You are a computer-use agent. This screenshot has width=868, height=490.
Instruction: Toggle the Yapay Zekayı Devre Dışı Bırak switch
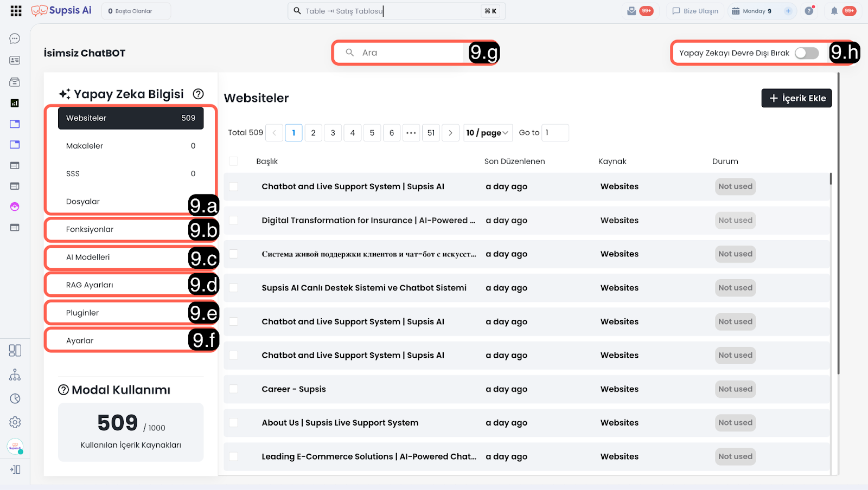click(806, 53)
